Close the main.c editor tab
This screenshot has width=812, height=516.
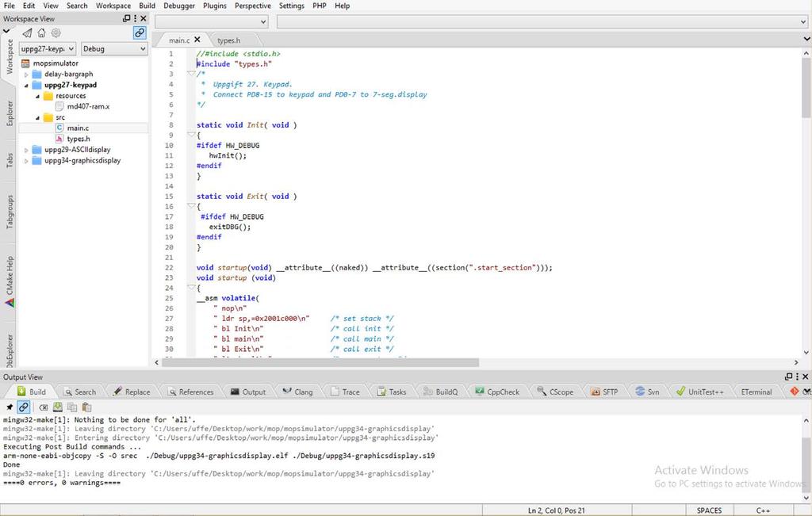click(x=197, y=40)
